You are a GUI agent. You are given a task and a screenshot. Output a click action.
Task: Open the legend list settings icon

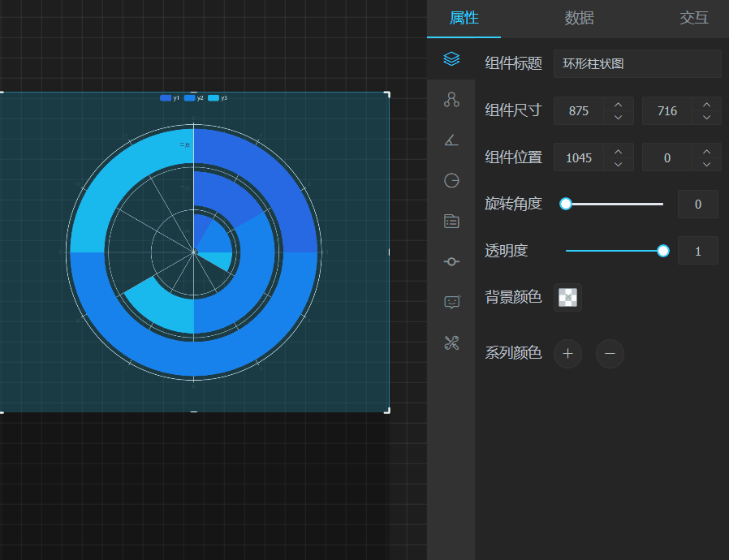[x=451, y=222]
